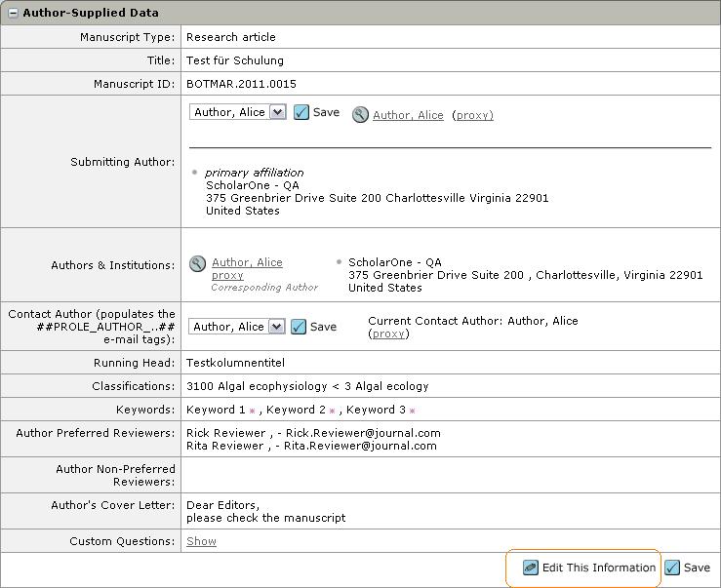Click Save text next to Contact Author dropdown
721x588 pixels.
pyautogui.click(x=323, y=327)
